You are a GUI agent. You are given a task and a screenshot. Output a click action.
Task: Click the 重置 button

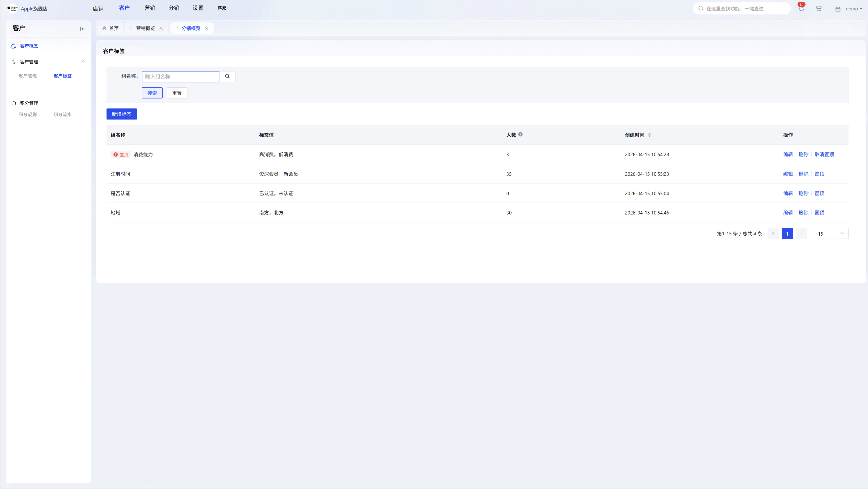(x=177, y=93)
